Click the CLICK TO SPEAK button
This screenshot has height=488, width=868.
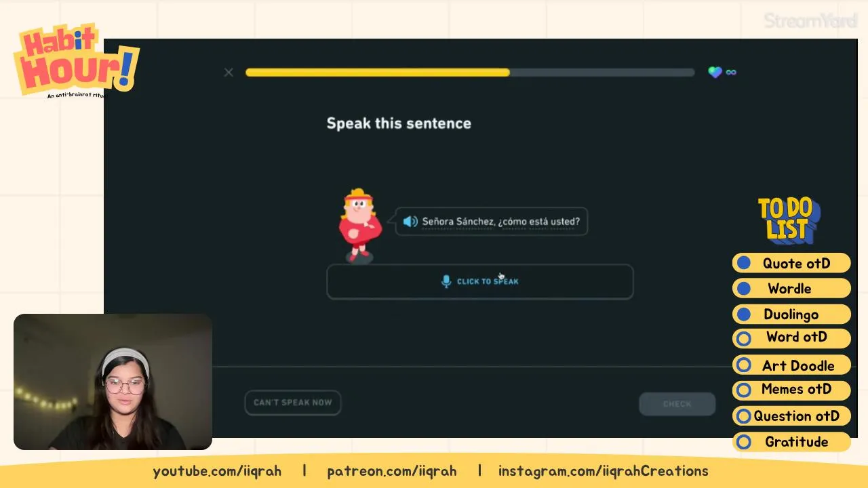tap(480, 281)
